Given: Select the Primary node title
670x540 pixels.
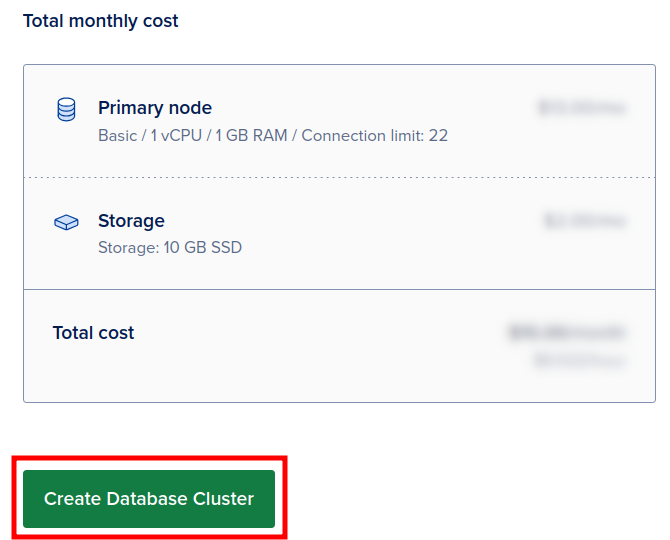Looking at the screenshot, I should (155, 108).
